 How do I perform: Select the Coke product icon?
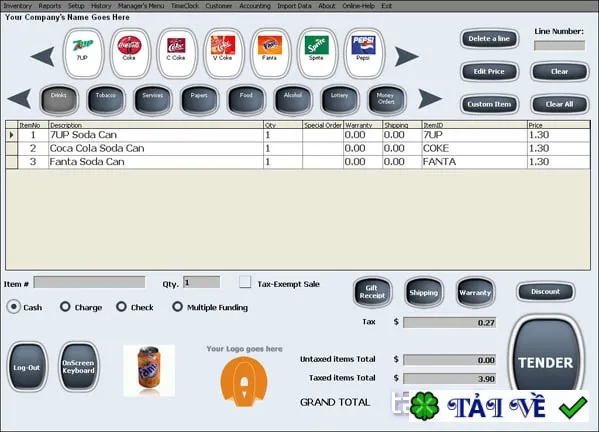(130, 53)
